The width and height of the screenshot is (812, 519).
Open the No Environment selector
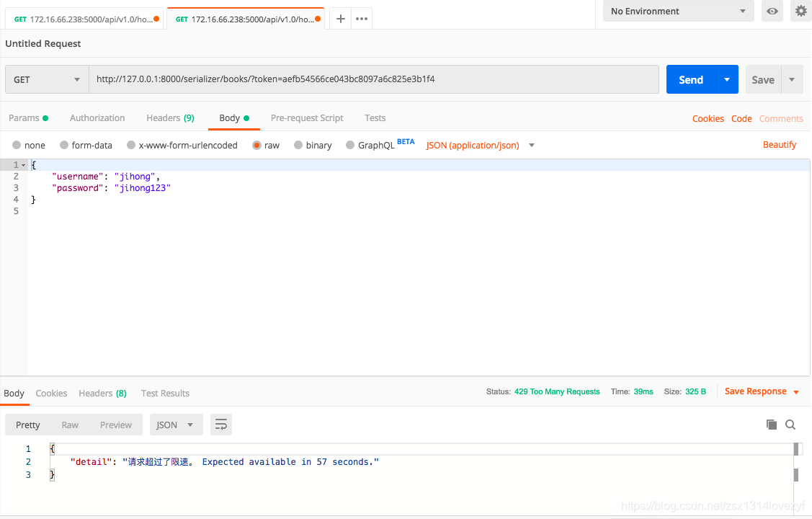[x=679, y=11]
